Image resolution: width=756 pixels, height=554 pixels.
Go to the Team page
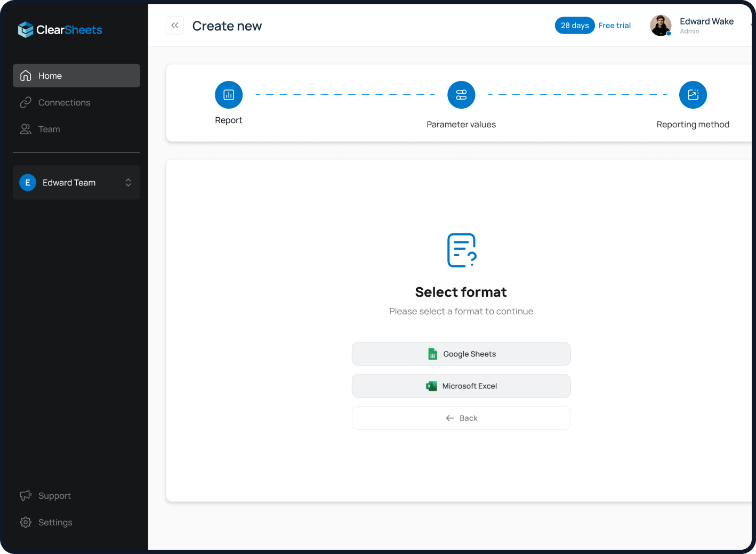(x=76, y=129)
